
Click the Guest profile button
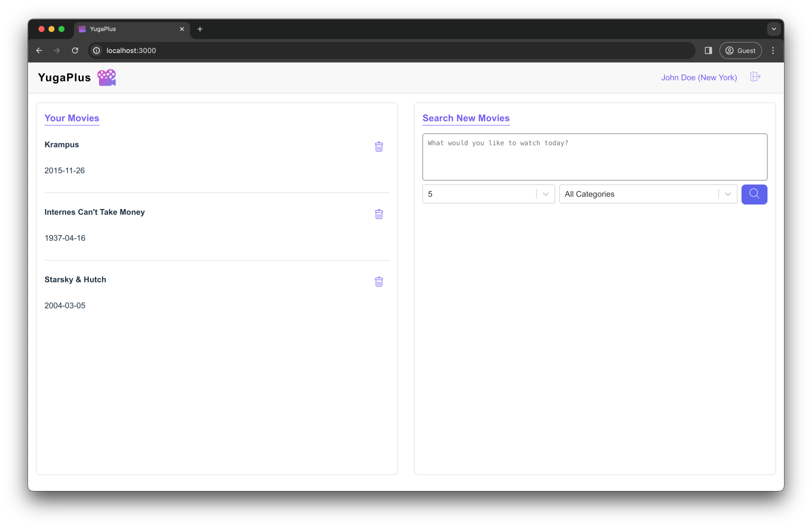point(740,50)
